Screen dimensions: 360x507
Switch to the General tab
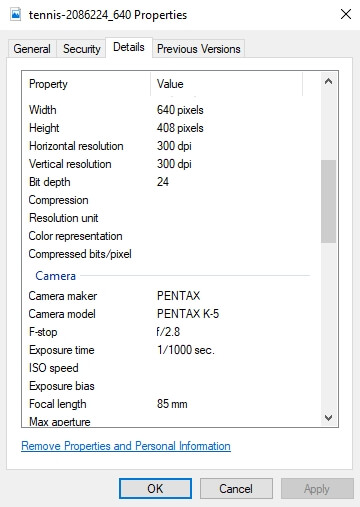[x=32, y=49]
